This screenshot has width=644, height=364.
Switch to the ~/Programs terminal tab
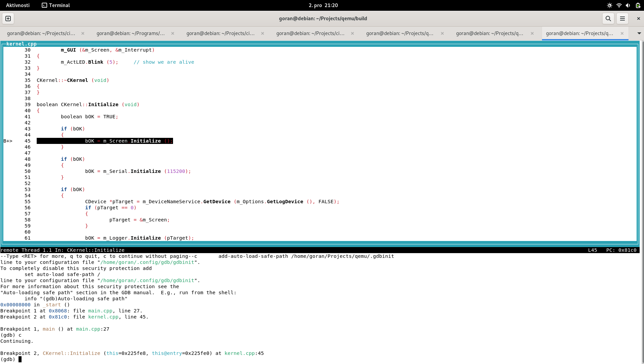point(131,33)
